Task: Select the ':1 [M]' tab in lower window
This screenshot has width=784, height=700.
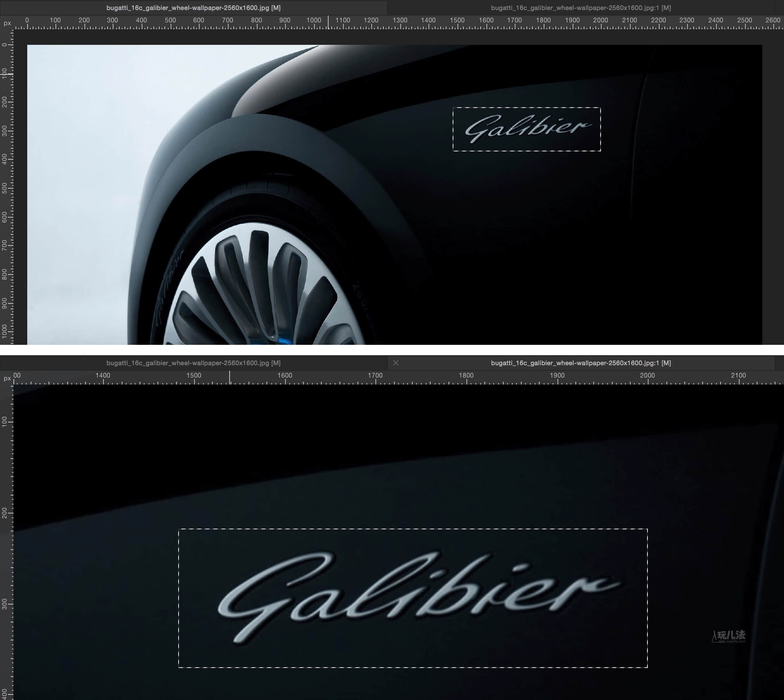Action: tap(581, 363)
